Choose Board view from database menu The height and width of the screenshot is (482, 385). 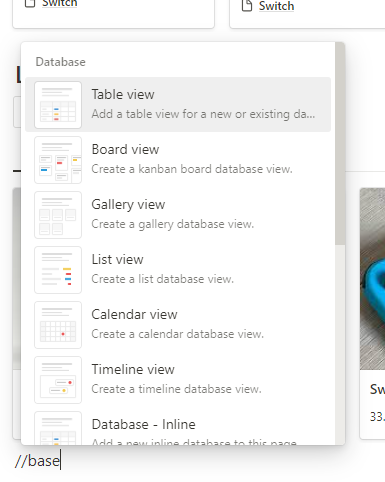178,160
